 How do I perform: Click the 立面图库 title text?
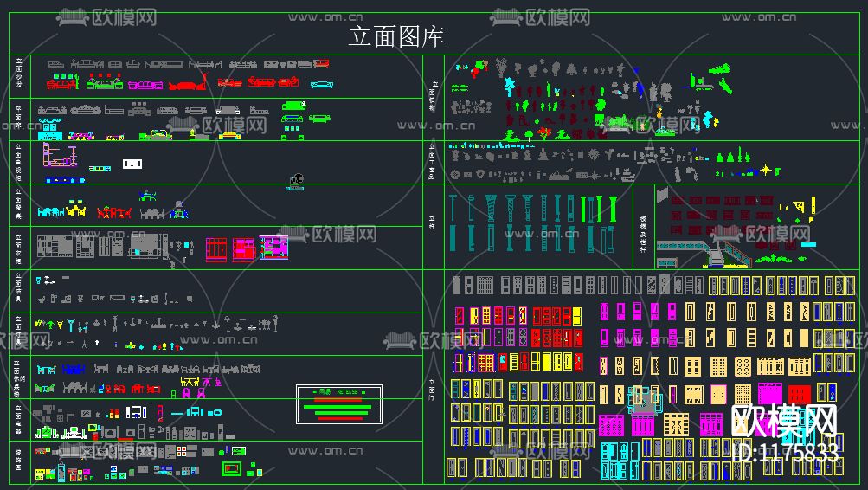(395, 36)
